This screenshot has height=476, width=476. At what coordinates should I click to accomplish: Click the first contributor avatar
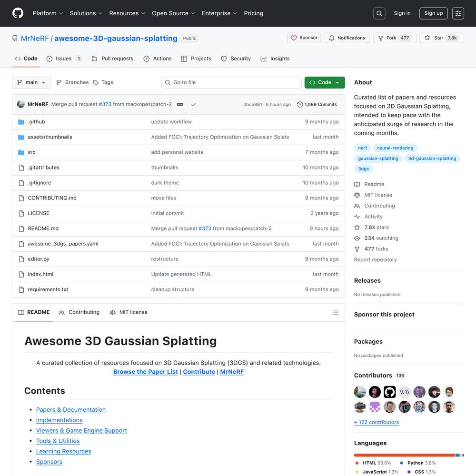(360, 392)
